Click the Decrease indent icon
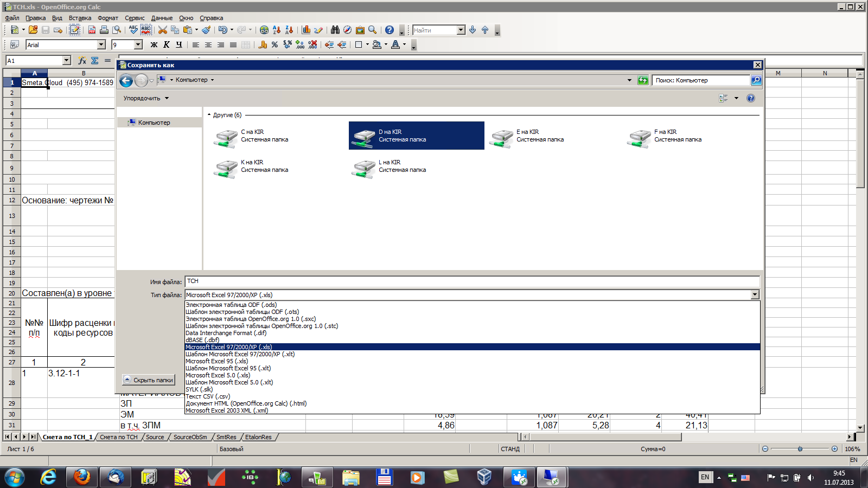Screen dimensions: 868x488 pyautogui.click(x=329, y=44)
